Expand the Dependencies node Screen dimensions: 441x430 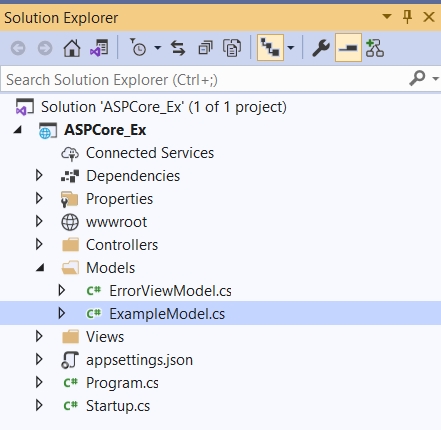click(39, 175)
